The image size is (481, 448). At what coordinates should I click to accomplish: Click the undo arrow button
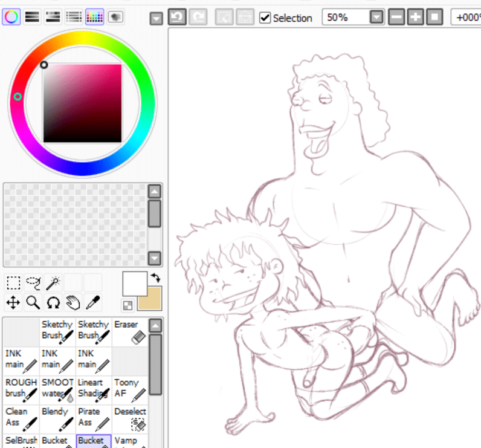[177, 17]
